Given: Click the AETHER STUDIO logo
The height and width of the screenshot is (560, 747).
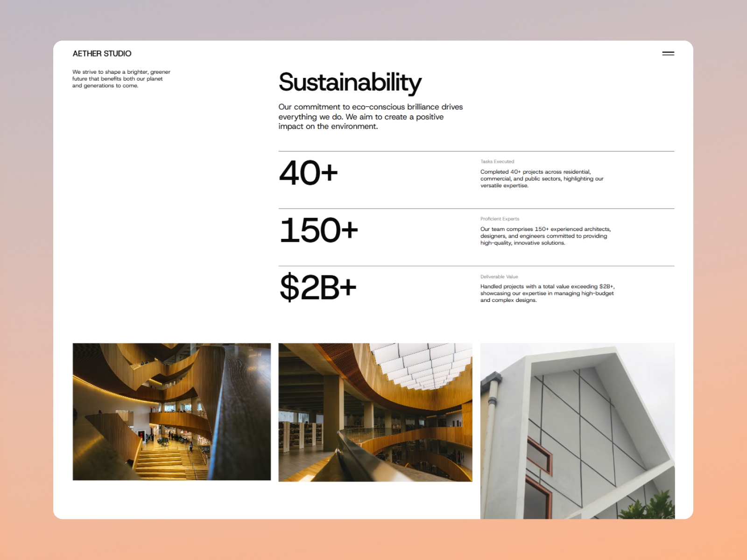Looking at the screenshot, I should tap(102, 54).
